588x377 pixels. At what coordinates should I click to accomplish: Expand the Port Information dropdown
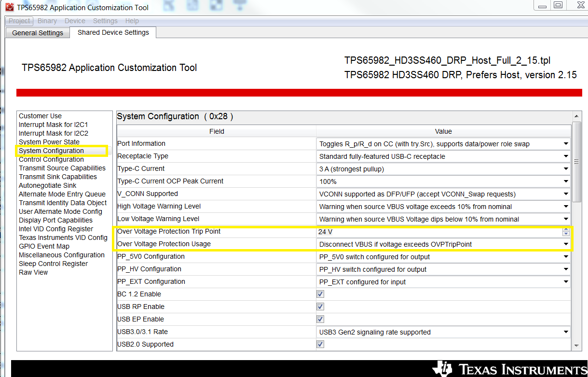tap(566, 144)
